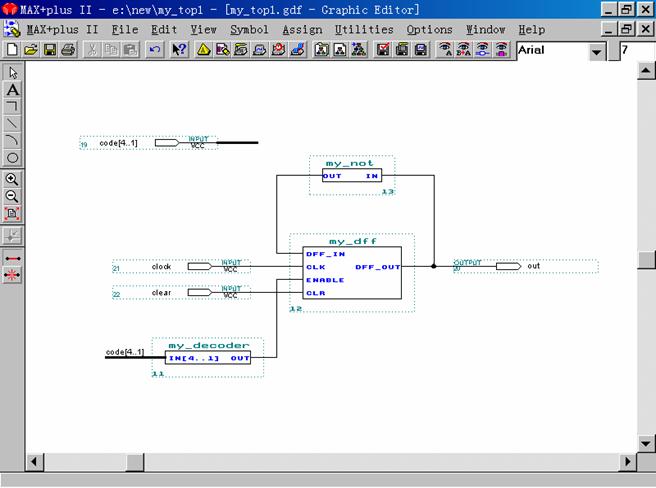
Task: Click the fit-in-window tool
Action: tap(12, 213)
